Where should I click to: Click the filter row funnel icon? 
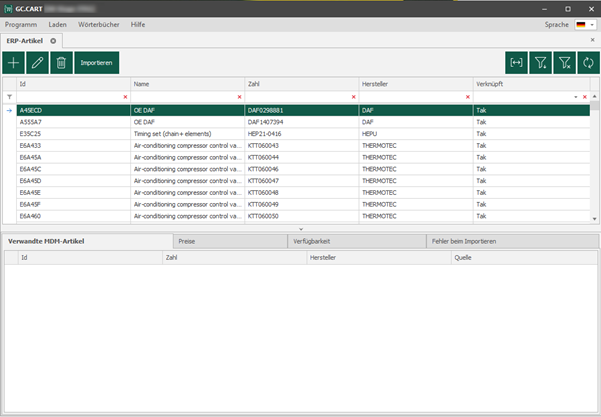point(10,97)
